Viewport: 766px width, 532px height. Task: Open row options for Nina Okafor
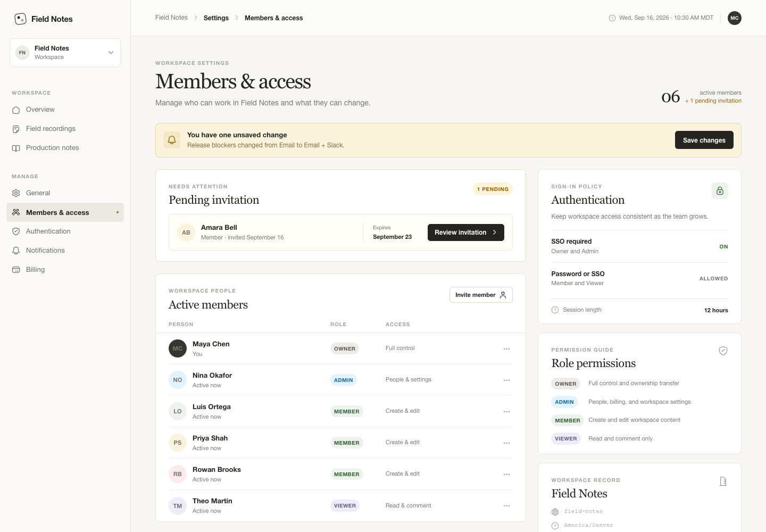506,380
